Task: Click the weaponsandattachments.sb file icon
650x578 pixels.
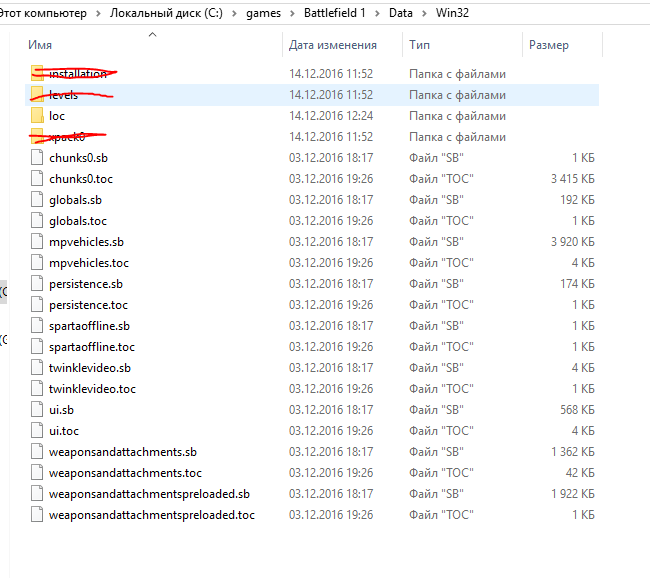Action: (x=37, y=451)
